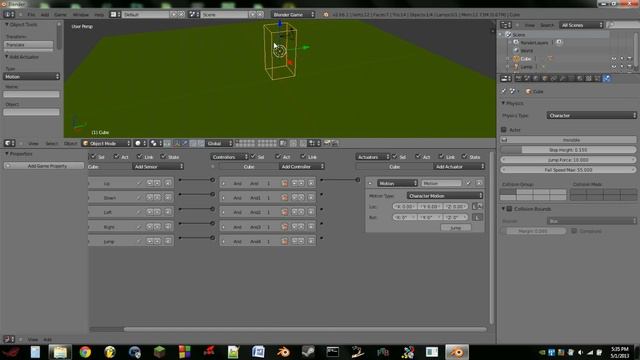Open Add Controller dropdown
This screenshot has height=360, width=640.
[302, 167]
